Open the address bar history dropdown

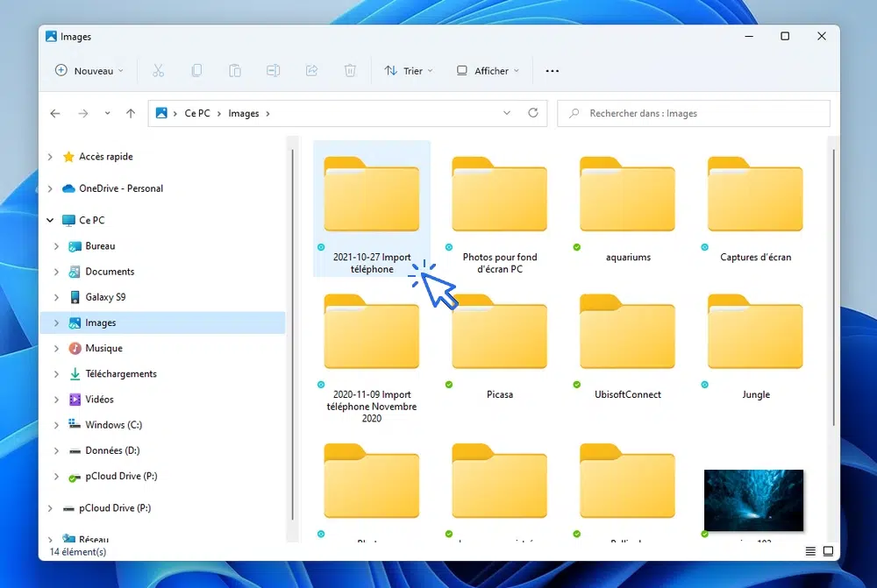pos(507,113)
